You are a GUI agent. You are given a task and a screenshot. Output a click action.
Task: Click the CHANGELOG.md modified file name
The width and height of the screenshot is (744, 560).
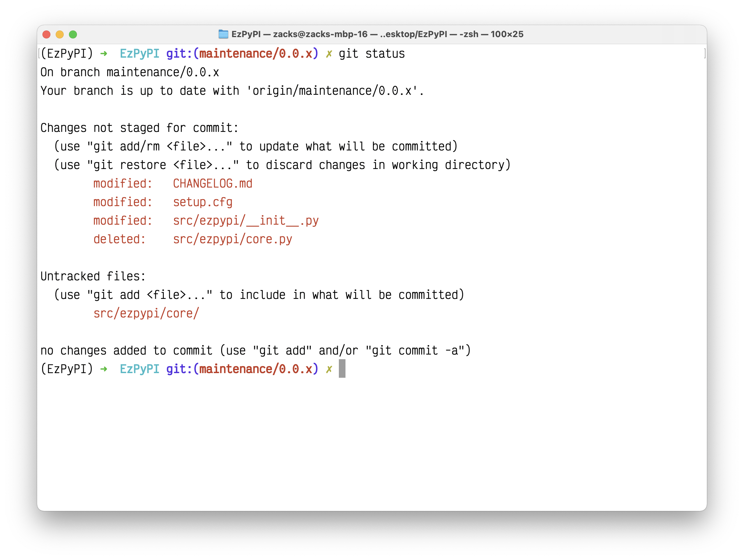213,184
